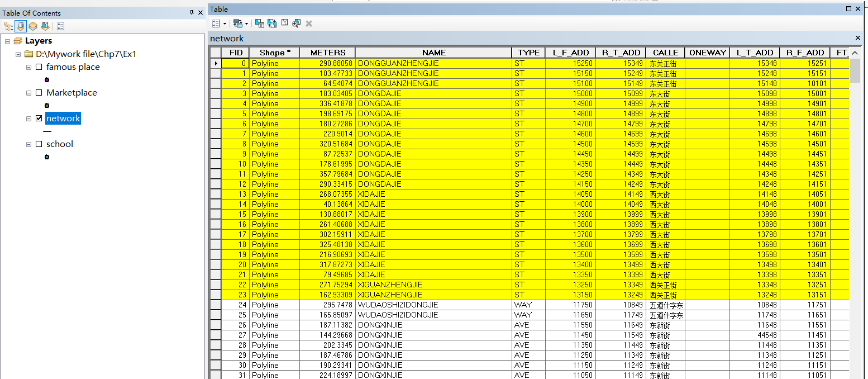The image size is (868, 379).
Task: Click WUDAOSHIZIDONGJIE name in FID 24 row
Action: pyautogui.click(x=398, y=305)
